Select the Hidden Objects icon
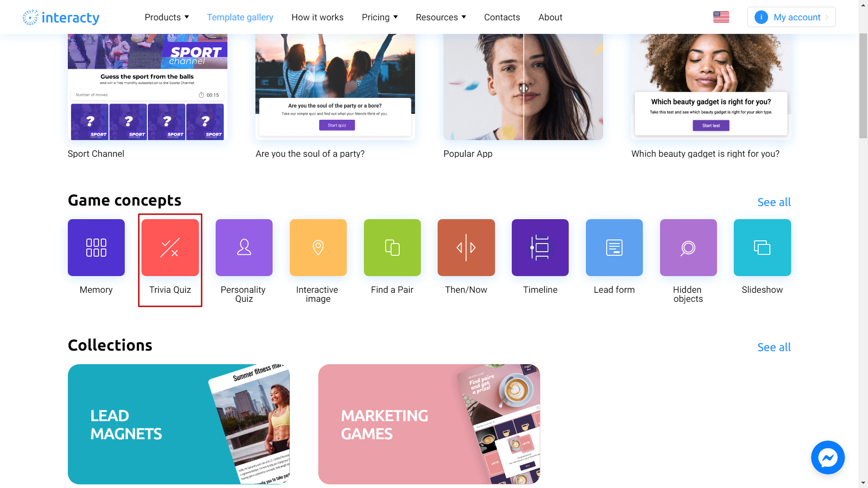 (688, 247)
